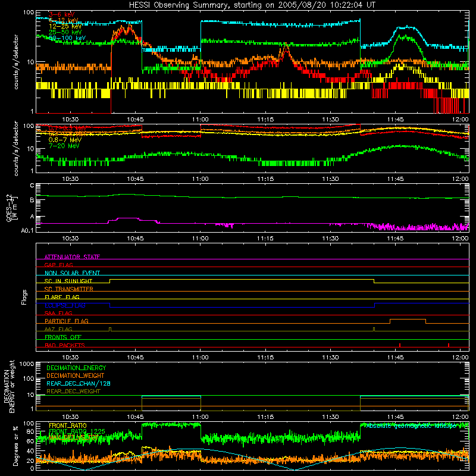Click the 11:00 time label under top panel
Image resolution: width=476 pixels, height=476 pixels.
(x=201, y=120)
